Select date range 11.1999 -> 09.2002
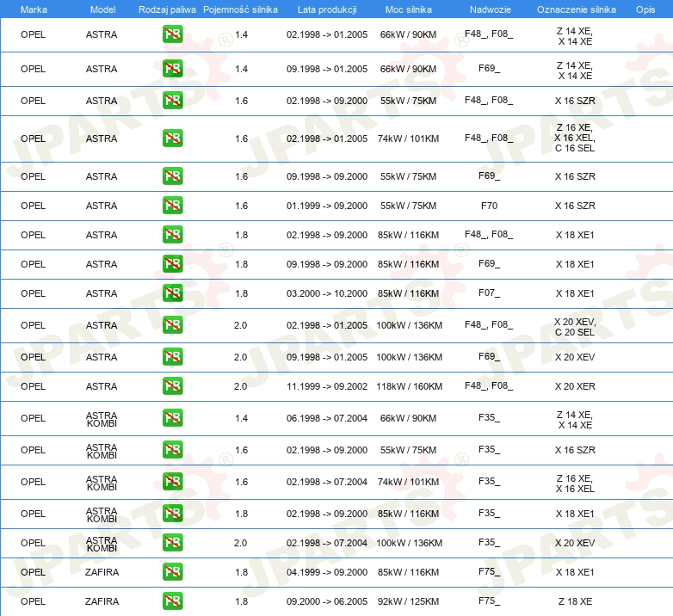Viewport: 673px width, 616px height. click(327, 386)
